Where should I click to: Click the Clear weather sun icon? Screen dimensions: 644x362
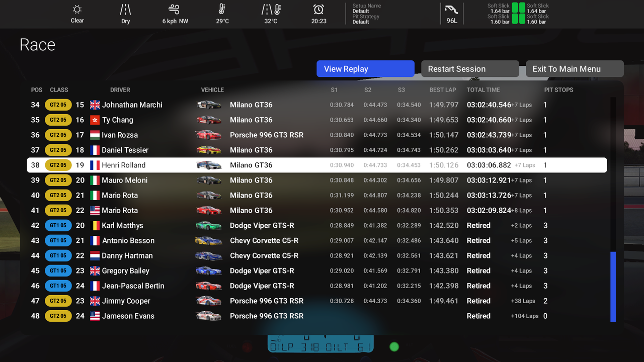[77, 10]
